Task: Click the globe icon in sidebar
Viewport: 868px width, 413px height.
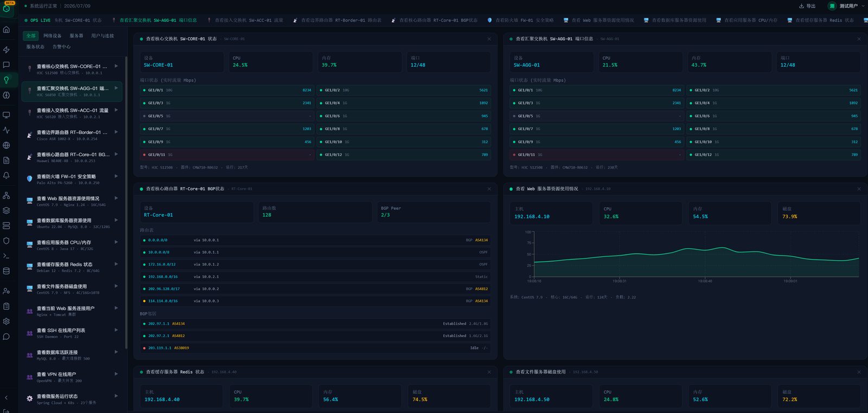Action: (x=7, y=145)
